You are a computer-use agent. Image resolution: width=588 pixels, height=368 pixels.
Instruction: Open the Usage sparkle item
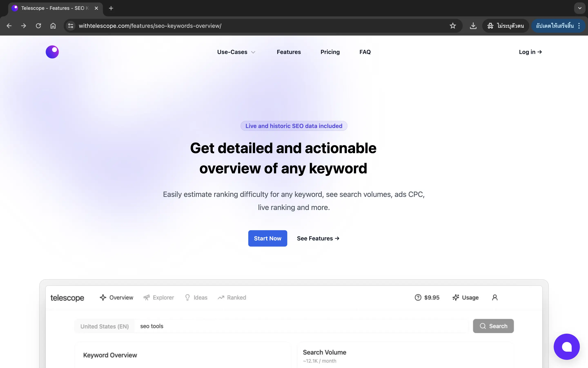[465, 297]
